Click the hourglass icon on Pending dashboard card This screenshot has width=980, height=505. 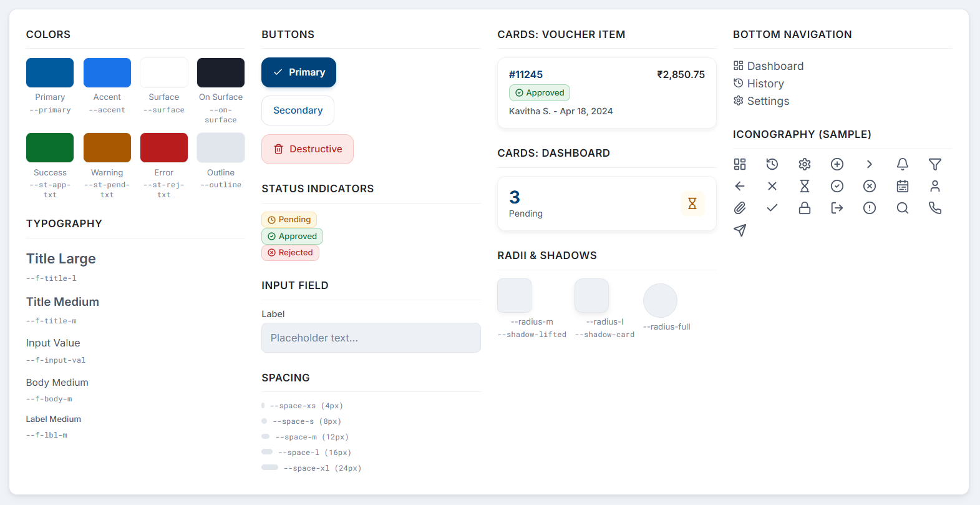[692, 203]
